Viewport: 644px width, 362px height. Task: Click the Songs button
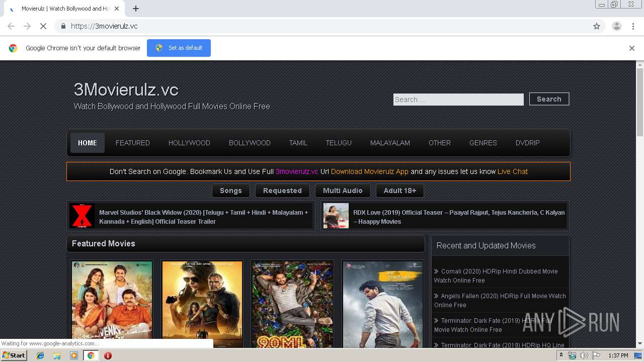click(x=231, y=191)
